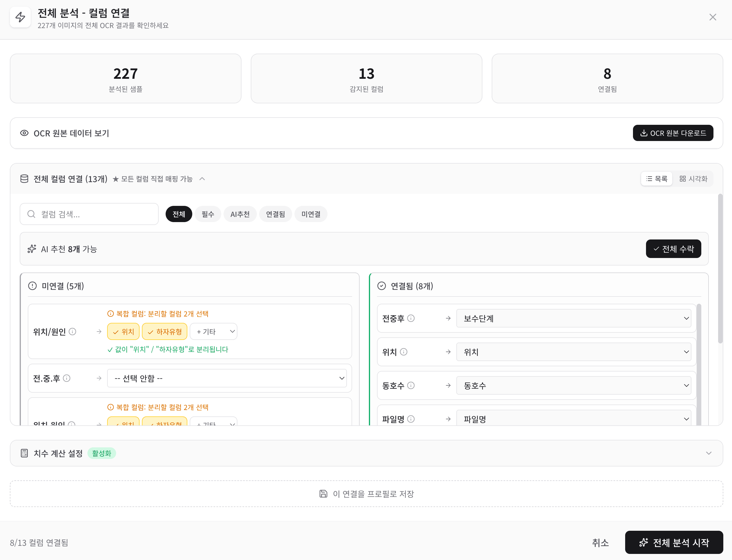Download OCR original data
732x560 pixels.
point(673,133)
